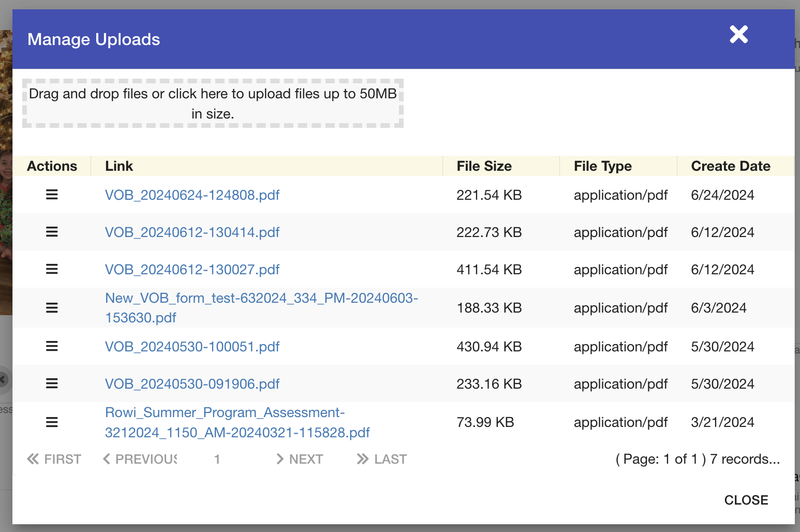Open actions menu for Rowi_Summer_Program_Assessment file
The image size is (800, 532).
pos(52,422)
